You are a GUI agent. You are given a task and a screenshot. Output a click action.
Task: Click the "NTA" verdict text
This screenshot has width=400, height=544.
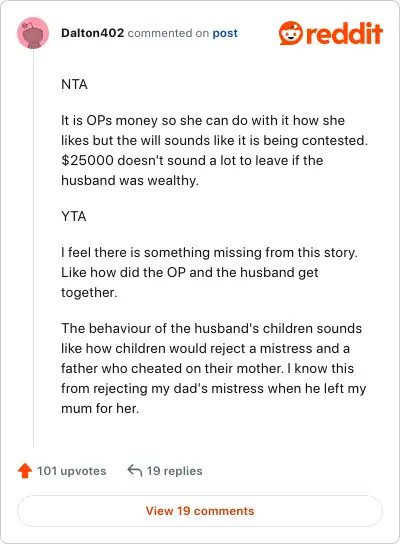(x=74, y=84)
